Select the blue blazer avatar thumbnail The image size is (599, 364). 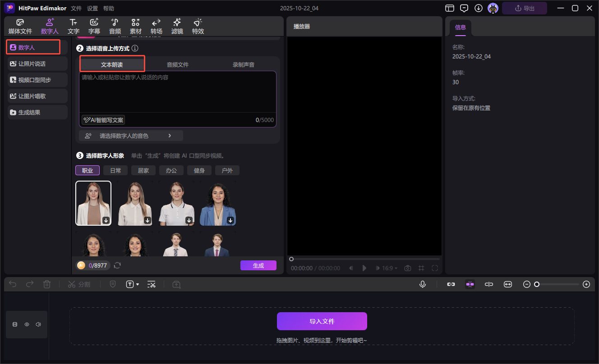pos(218,203)
